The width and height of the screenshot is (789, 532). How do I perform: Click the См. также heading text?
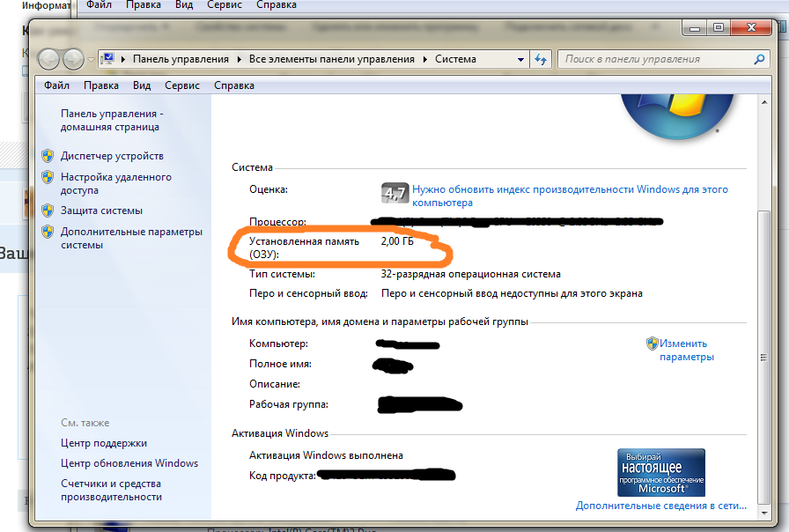[85, 423]
